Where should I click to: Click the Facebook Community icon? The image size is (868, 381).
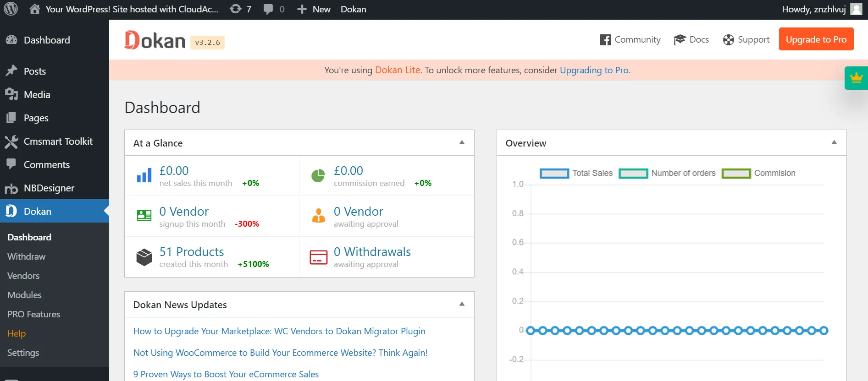[x=605, y=40]
